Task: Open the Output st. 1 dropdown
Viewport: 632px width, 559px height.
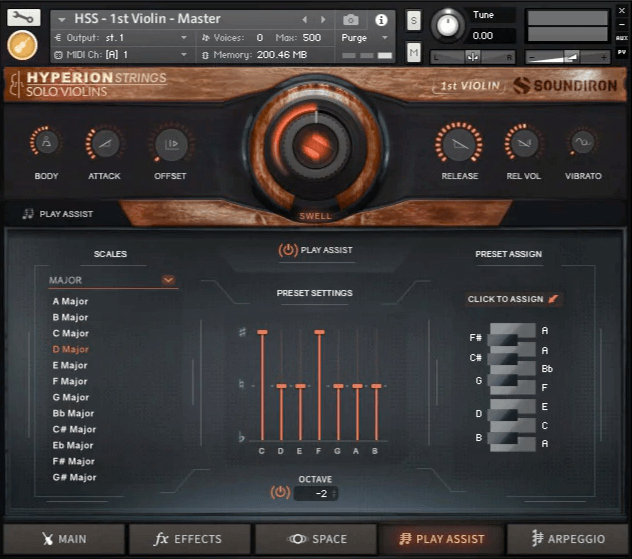Action: point(121,38)
